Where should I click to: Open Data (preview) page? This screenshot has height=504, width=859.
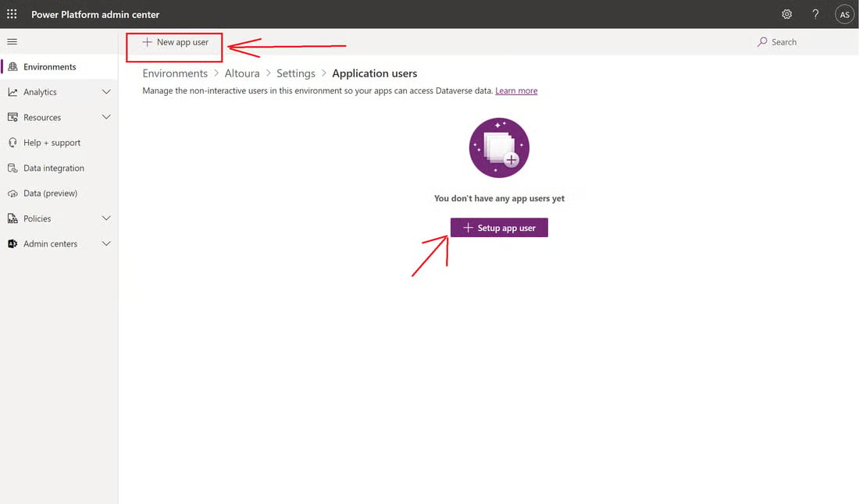59,193
